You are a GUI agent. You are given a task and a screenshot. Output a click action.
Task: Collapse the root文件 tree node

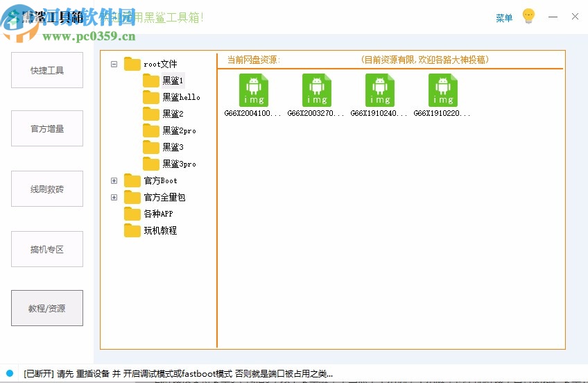pyautogui.click(x=114, y=64)
